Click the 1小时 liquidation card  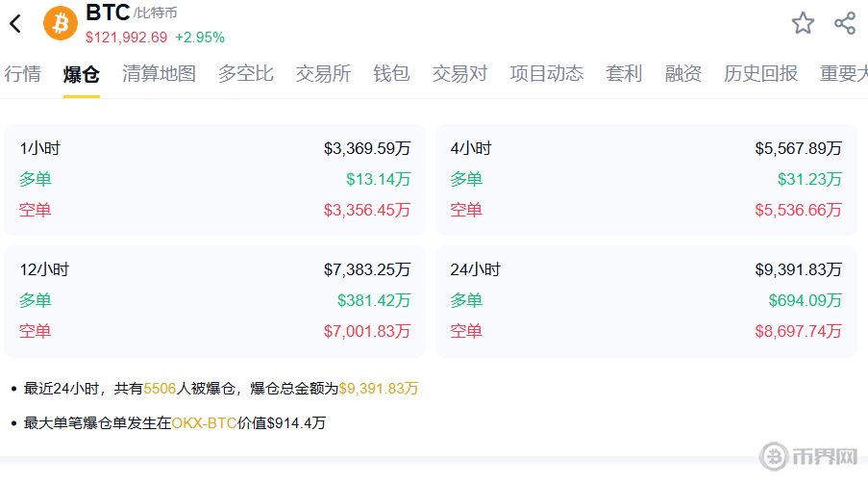[214, 179]
